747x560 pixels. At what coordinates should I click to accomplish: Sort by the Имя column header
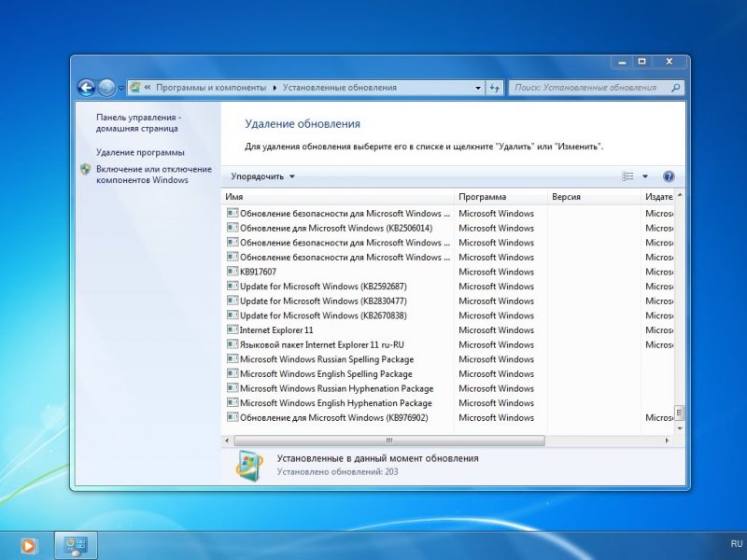coord(338,197)
